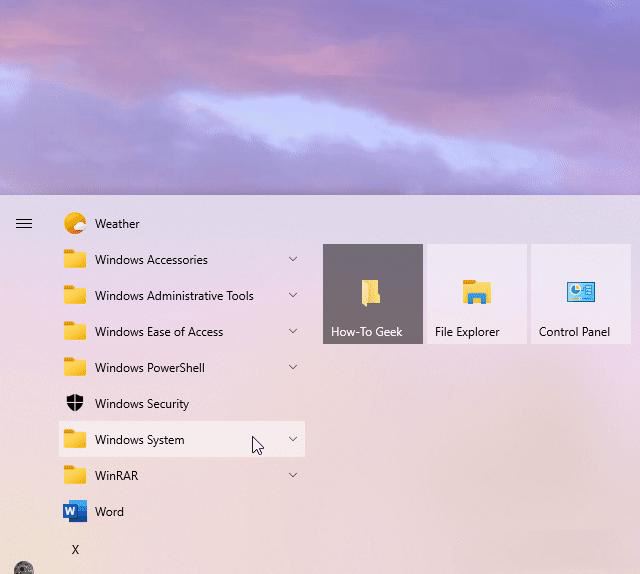640x574 pixels.
Task: Click the hamburger menu icon in Start
Action: coord(24,224)
